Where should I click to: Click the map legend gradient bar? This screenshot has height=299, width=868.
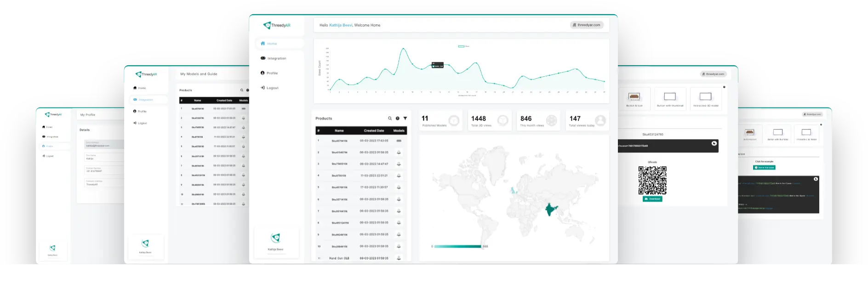click(458, 246)
